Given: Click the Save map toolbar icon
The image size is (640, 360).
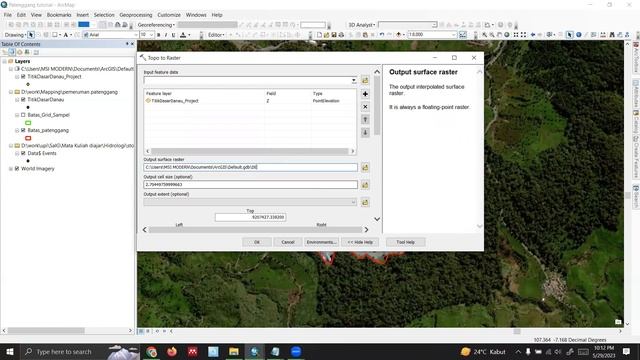Looking at the screenshot, I should point(334,35).
